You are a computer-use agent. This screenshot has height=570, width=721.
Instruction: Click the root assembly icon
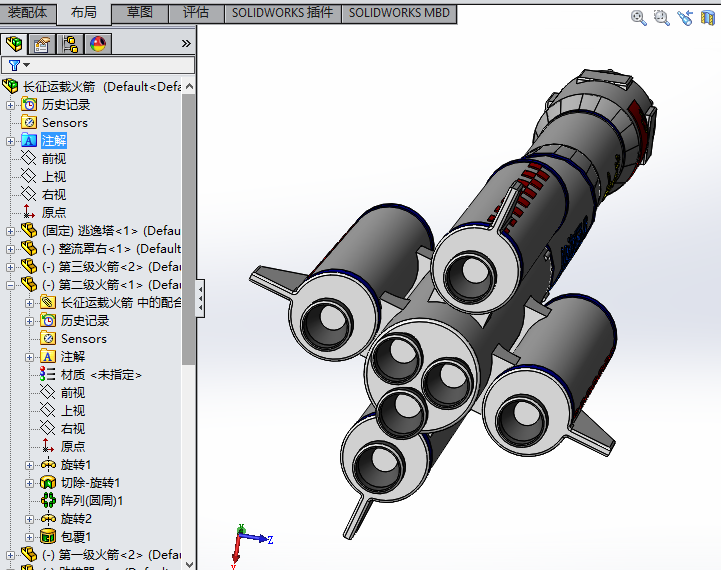10,86
